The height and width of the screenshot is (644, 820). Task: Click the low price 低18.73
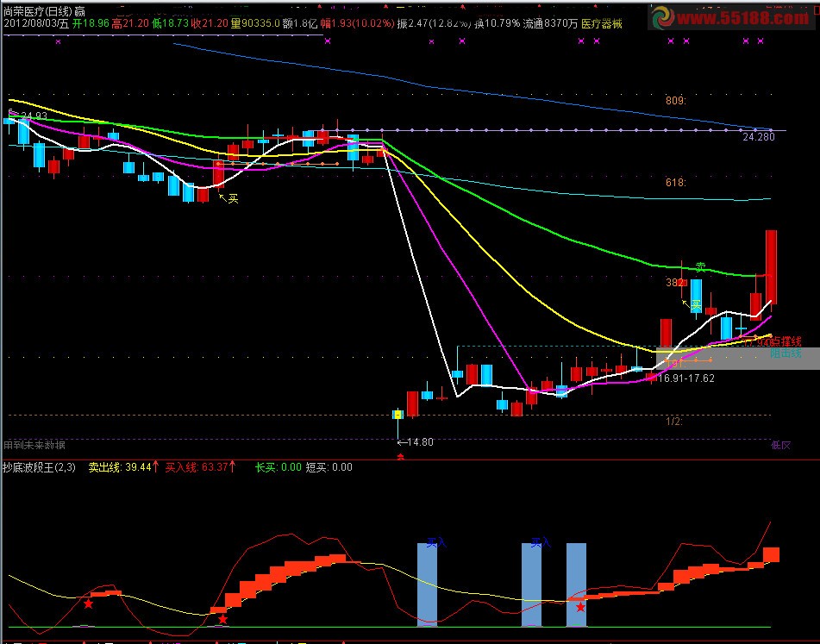(x=170, y=24)
